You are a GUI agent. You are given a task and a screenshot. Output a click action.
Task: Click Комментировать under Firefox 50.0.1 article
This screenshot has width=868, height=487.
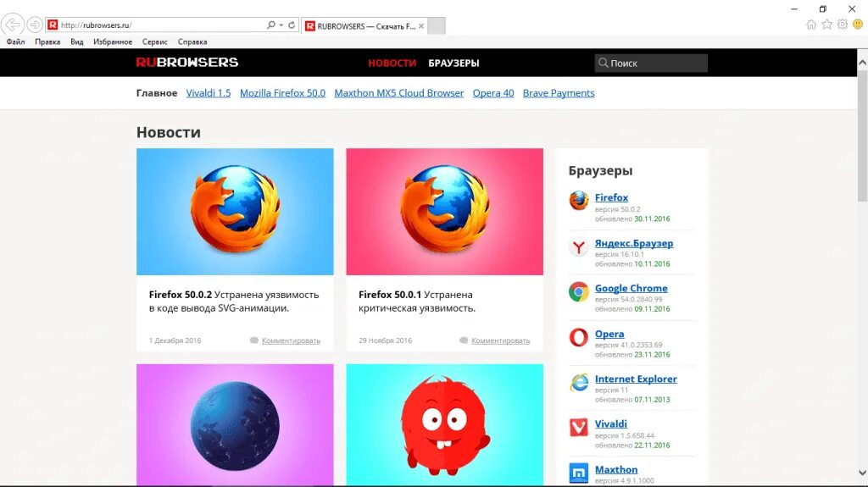click(500, 340)
